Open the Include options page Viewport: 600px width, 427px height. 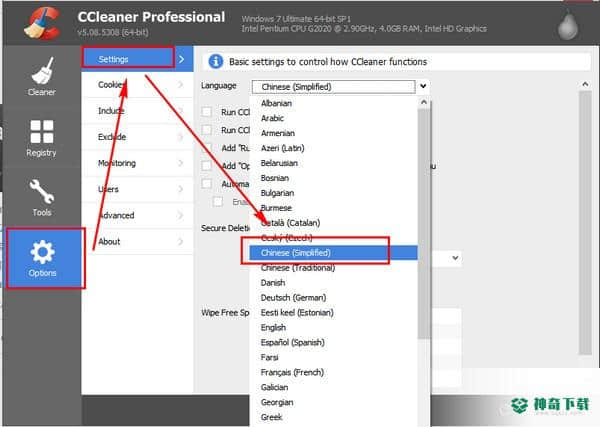click(137, 111)
